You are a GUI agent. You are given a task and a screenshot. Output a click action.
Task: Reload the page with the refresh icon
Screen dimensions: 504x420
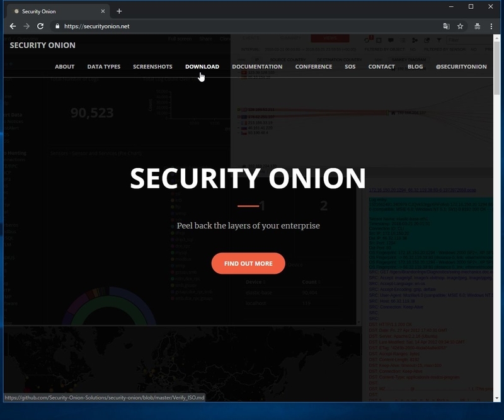(40, 26)
